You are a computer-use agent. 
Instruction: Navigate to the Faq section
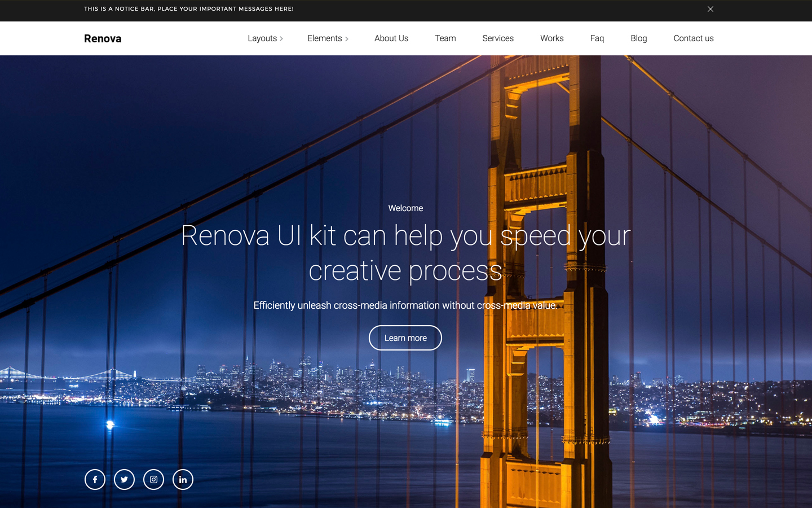click(x=597, y=38)
